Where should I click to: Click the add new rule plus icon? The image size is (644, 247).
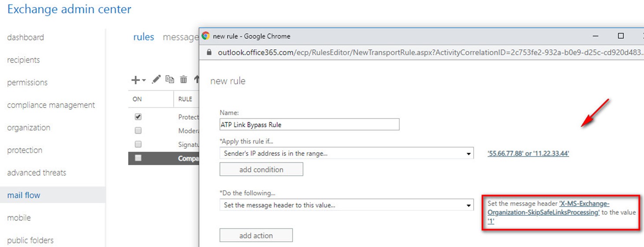(x=136, y=80)
